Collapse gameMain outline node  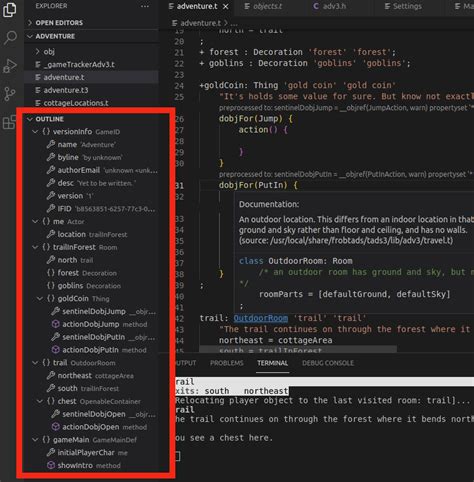pos(35,440)
